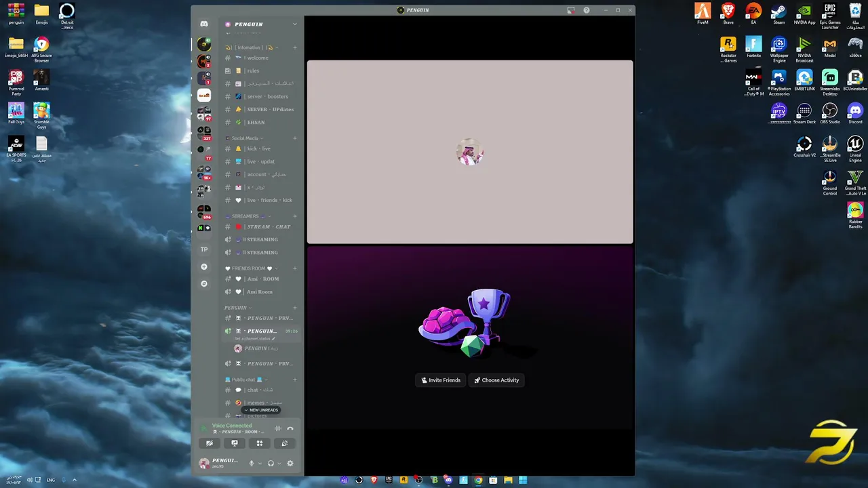Open the EHSAN channel
The width and height of the screenshot is (868, 488).
(261, 122)
